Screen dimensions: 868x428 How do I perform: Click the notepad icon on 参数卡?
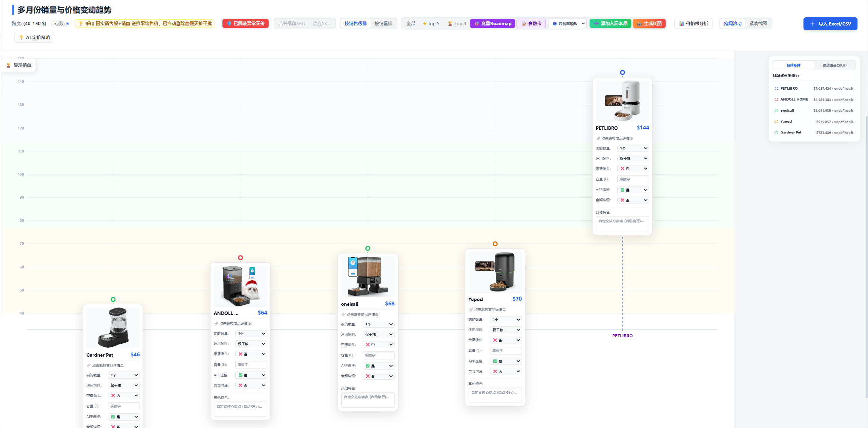pyautogui.click(x=524, y=23)
